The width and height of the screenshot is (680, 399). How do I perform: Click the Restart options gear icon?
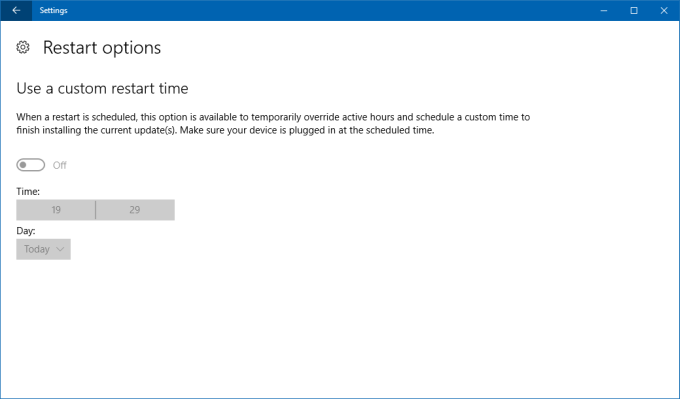click(x=23, y=47)
